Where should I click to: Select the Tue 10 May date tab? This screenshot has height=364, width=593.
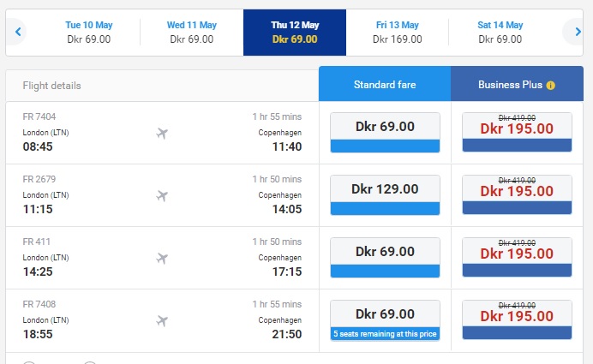[89, 33]
